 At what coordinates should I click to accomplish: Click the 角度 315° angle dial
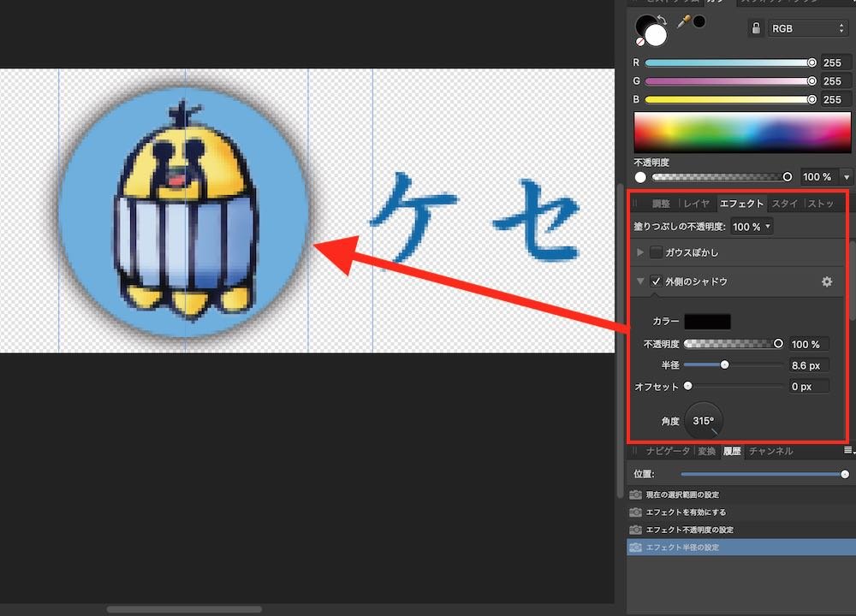(703, 421)
